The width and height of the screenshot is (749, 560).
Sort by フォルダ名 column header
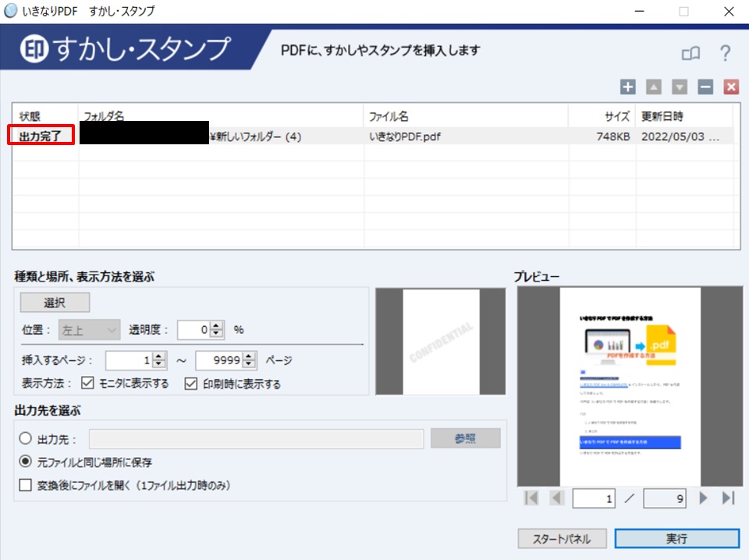(x=221, y=116)
